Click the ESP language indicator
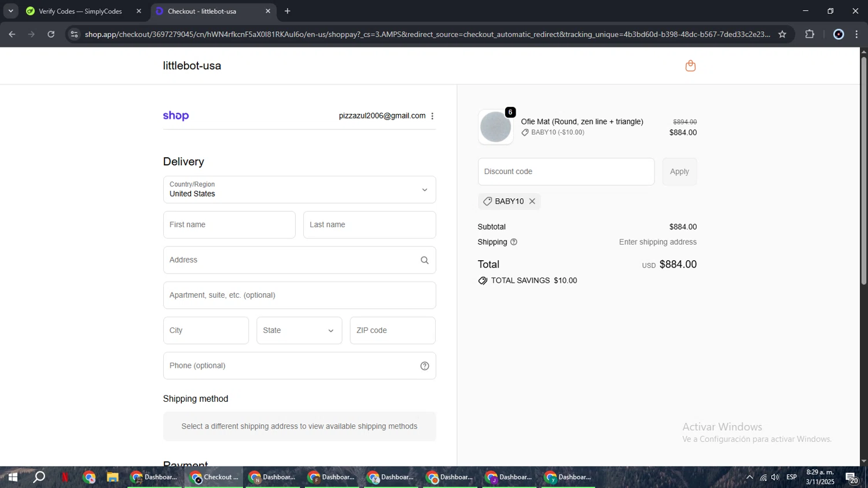 pyautogui.click(x=792, y=478)
